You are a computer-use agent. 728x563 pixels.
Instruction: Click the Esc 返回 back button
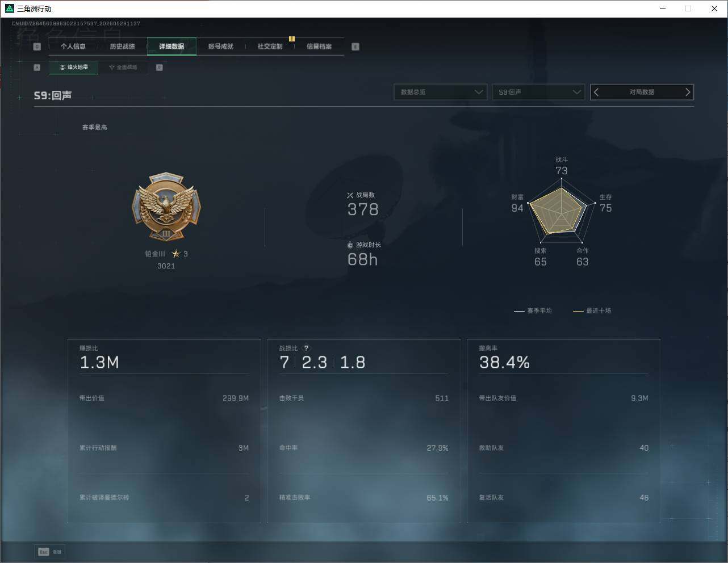coord(50,552)
